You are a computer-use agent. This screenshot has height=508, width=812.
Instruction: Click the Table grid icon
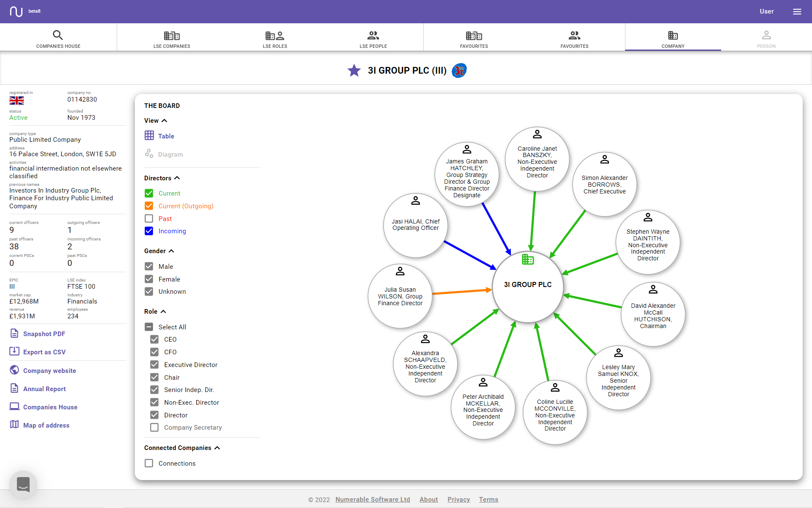pyautogui.click(x=149, y=135)
